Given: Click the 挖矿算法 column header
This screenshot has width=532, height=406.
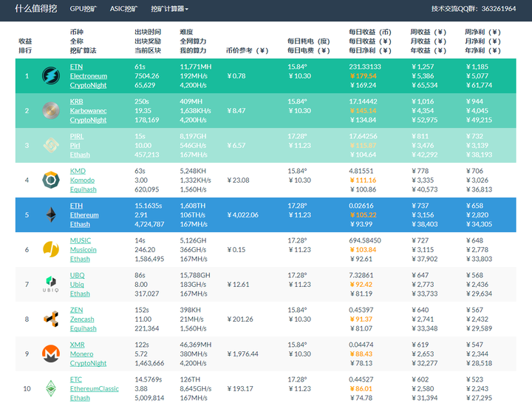Looking at the screenshot, I should point(83,50).
